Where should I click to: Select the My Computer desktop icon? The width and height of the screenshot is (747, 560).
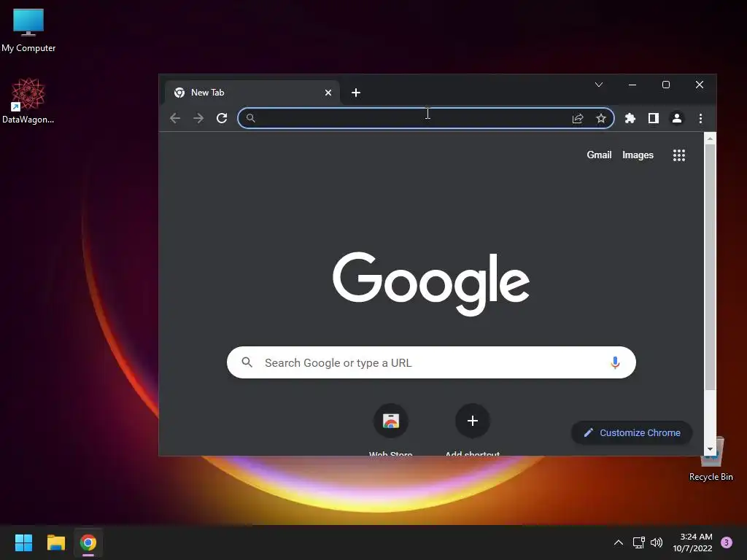[28, 31]
